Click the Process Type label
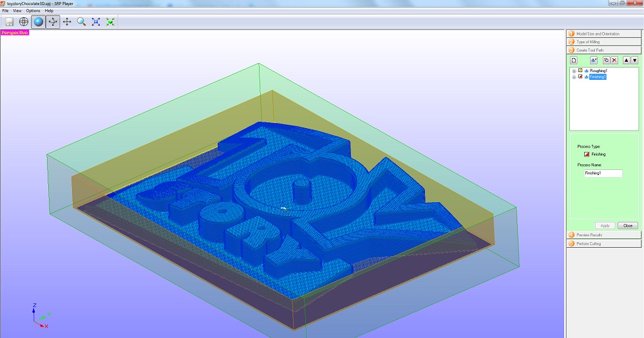Image resolution: width=644 pixels, height=338 pixels. click(x=589, y=147)
